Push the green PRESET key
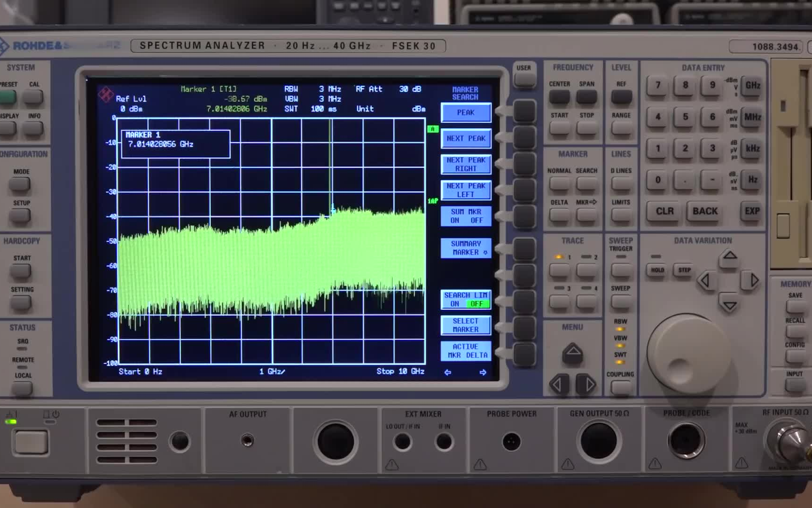The image size is (812, 508). [x=8, y=97]
